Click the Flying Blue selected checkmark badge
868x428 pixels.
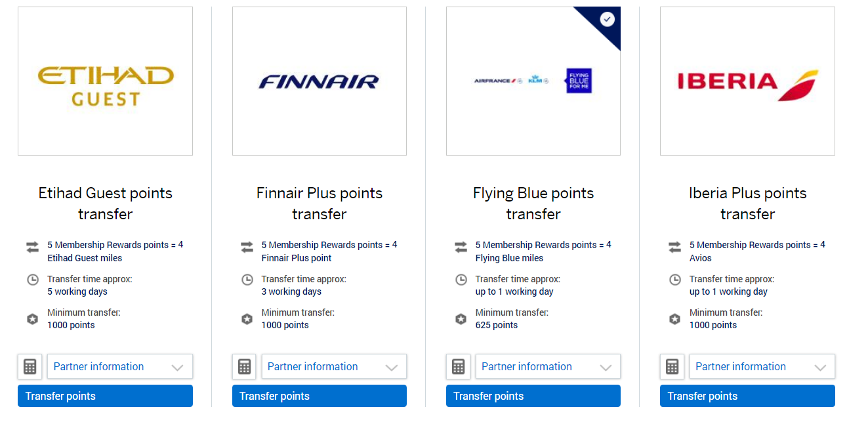click(x=608, y=19)
